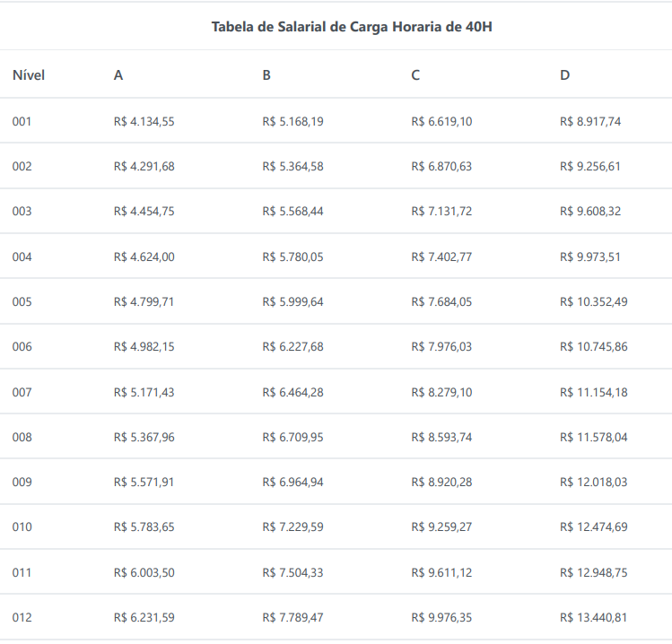Click the value 'R$ 7.402,77'
The image size is (672, 644).
(441, 257)
